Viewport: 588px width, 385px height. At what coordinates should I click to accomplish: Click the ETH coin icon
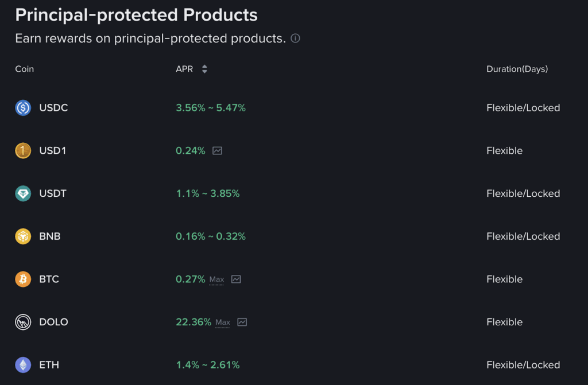tap(22, 364)
